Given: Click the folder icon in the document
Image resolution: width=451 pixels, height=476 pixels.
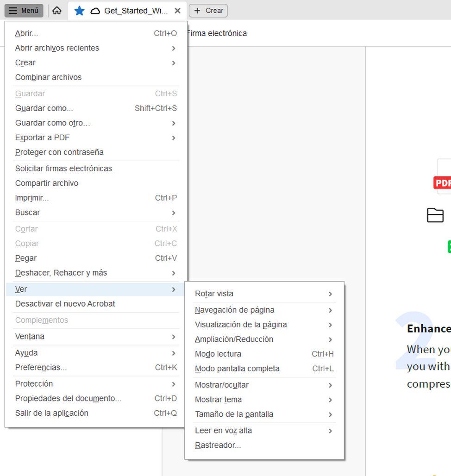Looking at the screenshot, I should click(435, 215).
